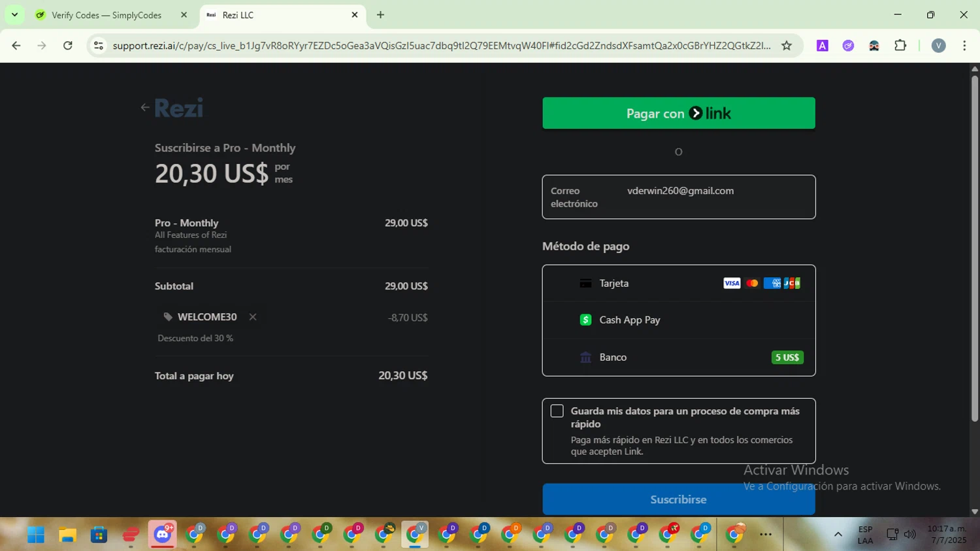Click the Mastercard logo
Image resolution: width=980 pixels, height=551 pixels.
coord(752,283)
